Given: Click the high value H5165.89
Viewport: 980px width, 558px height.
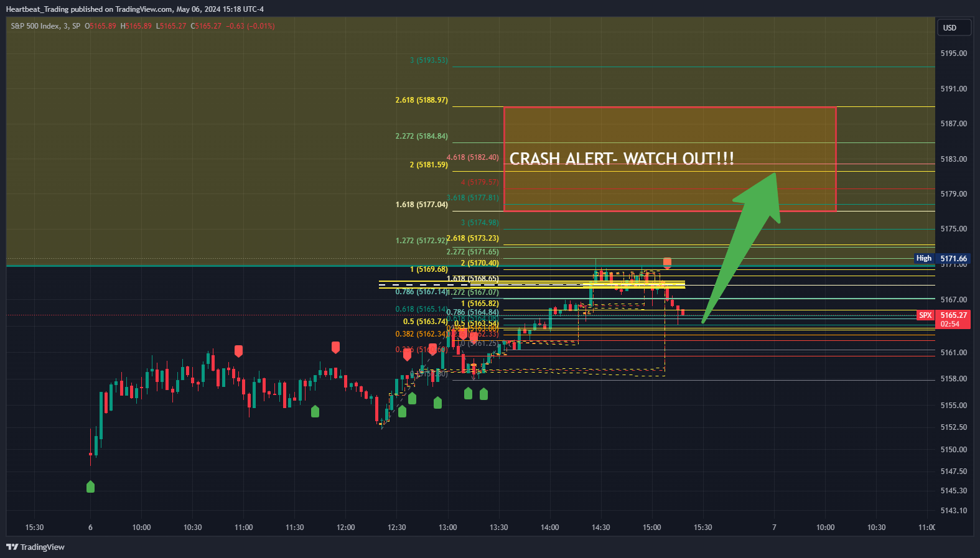Looking at the screenshot, I should pos(136,26).
